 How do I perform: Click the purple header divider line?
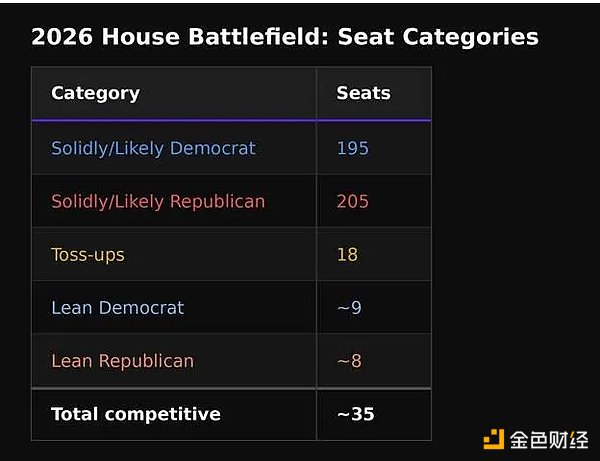(x=231, y=120)
